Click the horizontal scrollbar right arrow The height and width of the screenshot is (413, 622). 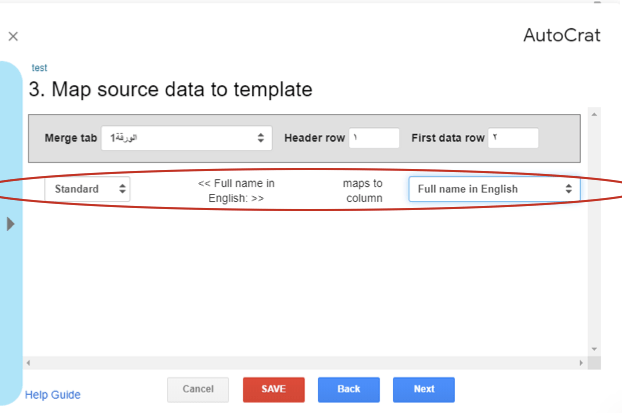point(580,362)
